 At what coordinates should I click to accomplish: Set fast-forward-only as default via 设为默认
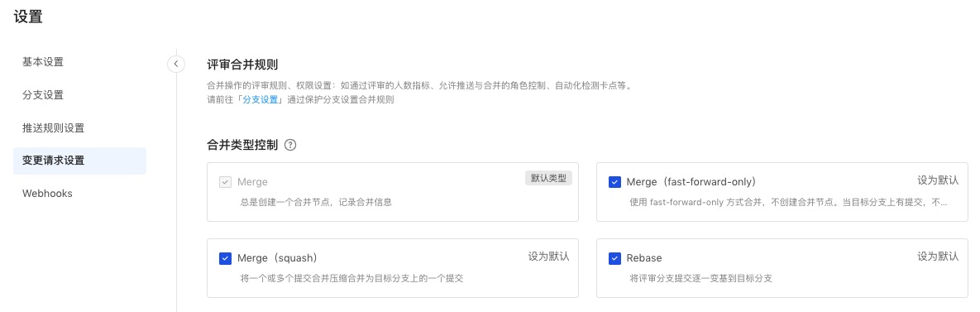(x=938, y=180)
